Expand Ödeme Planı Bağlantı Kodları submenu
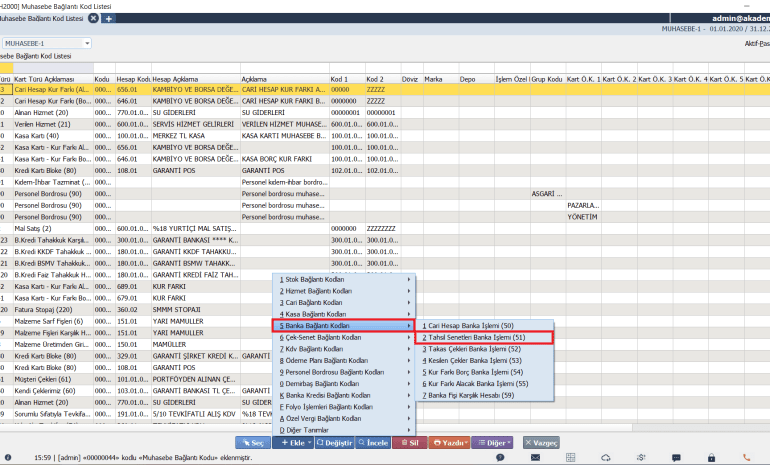Image resolution: width=770 pixels, height=465 pixels. [x=344, y=360]
